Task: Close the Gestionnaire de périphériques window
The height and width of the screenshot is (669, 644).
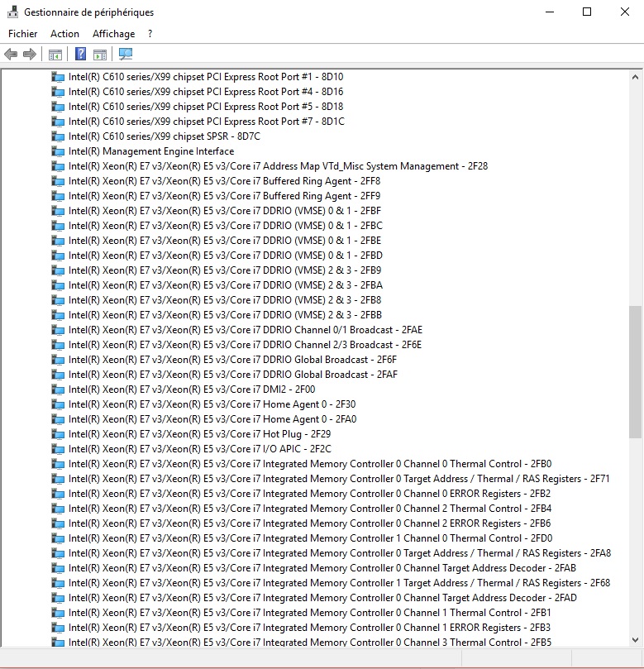Action: (624, 12)
